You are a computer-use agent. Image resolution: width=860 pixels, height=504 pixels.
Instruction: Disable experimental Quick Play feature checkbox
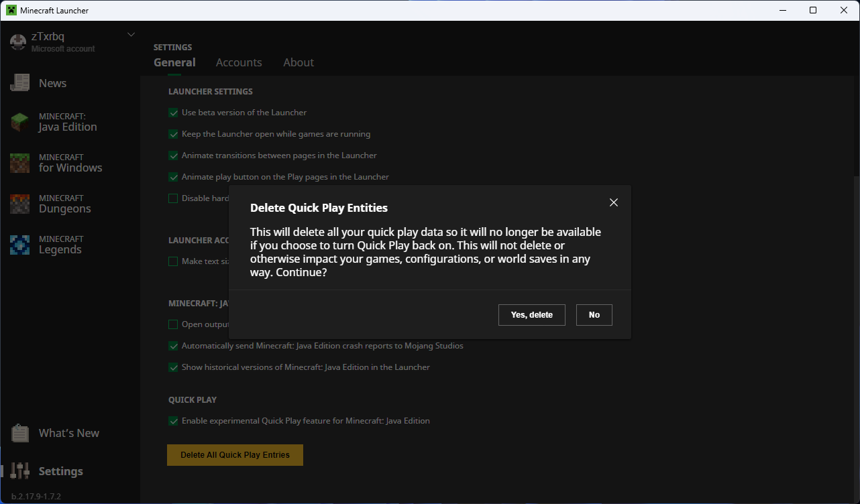[x=173, y=421]
